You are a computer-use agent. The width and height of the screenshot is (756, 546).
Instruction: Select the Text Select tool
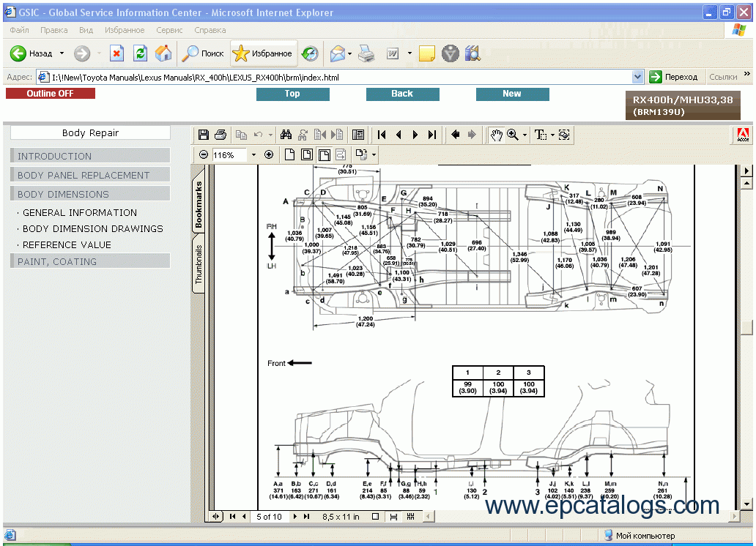(x=540, y=135)
